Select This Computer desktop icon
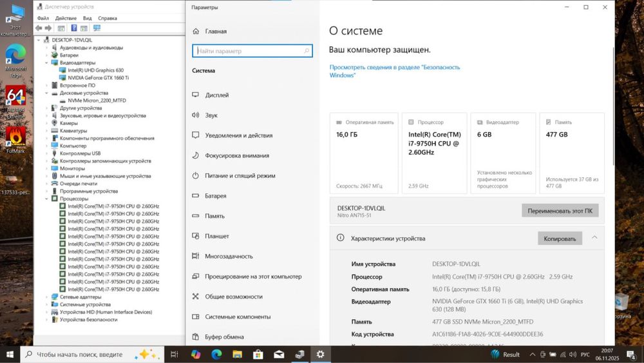This screenshot has height=363, width=644. pos(15,20)
